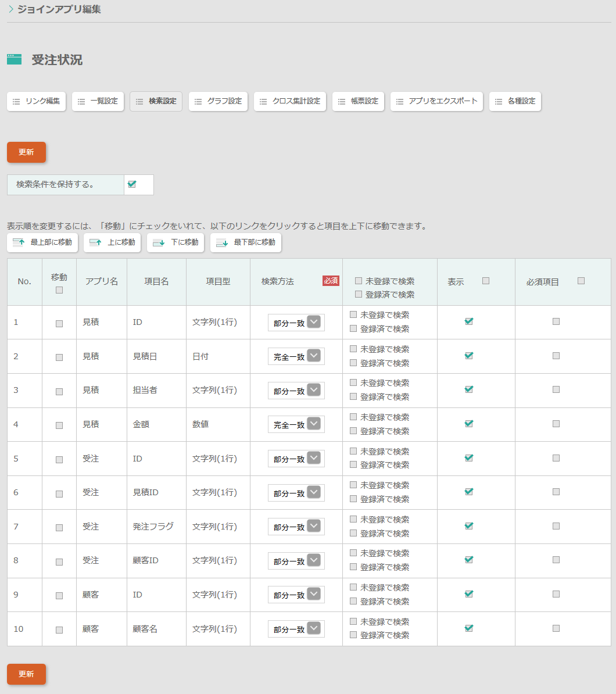
Task: Check 必須項目 for 顧客ID row
Action: pos(556,560)
